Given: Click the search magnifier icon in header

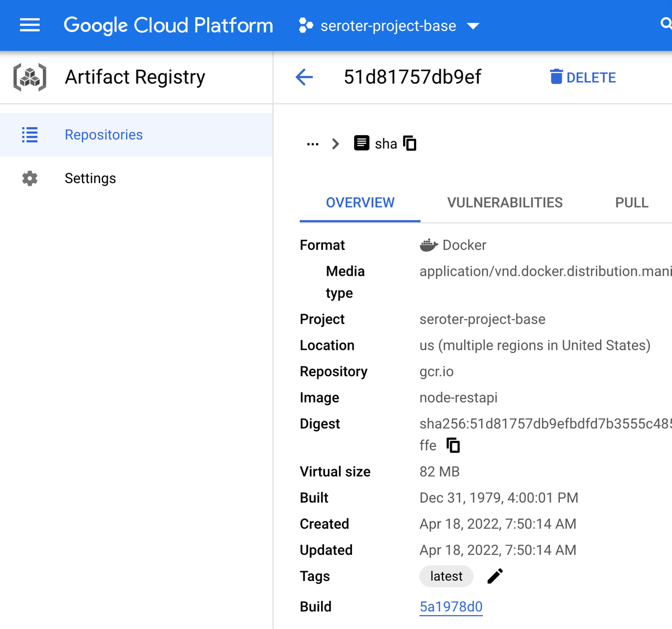Looking at the screenshot, I should pyautogui.click(x=665, y=24).
